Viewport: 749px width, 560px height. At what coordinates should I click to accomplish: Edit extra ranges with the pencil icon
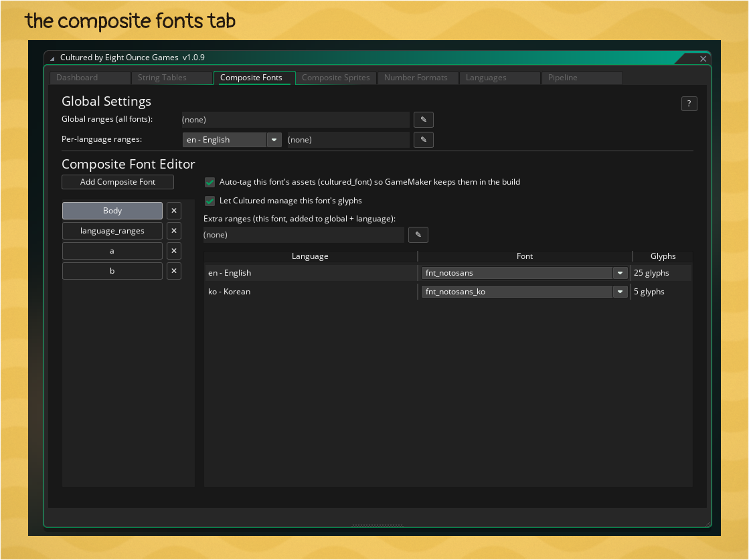coord(418,235)
